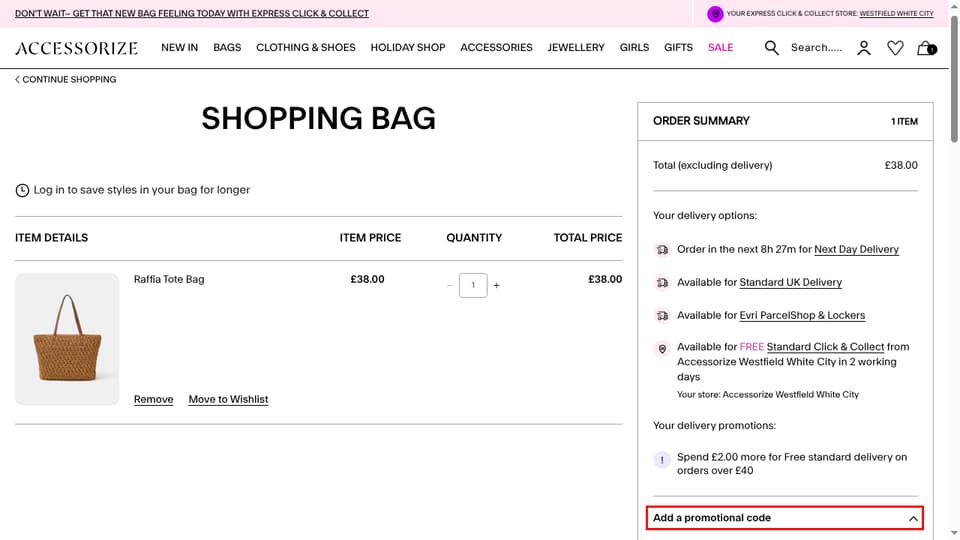This screenshot has width=960, height=540.
Task: Click the purple store location icon
Action: (x=715, y=13)
